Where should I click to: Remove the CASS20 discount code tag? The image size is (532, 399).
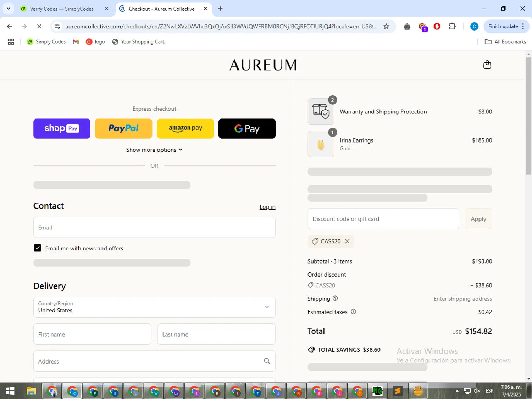(347, 241)
